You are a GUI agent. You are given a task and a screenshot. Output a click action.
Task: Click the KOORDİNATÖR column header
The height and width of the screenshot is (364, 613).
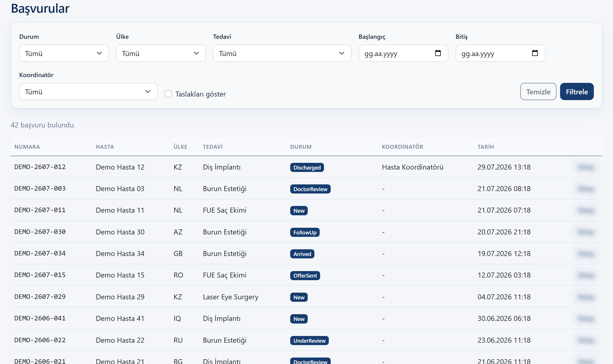click(403, 147)
